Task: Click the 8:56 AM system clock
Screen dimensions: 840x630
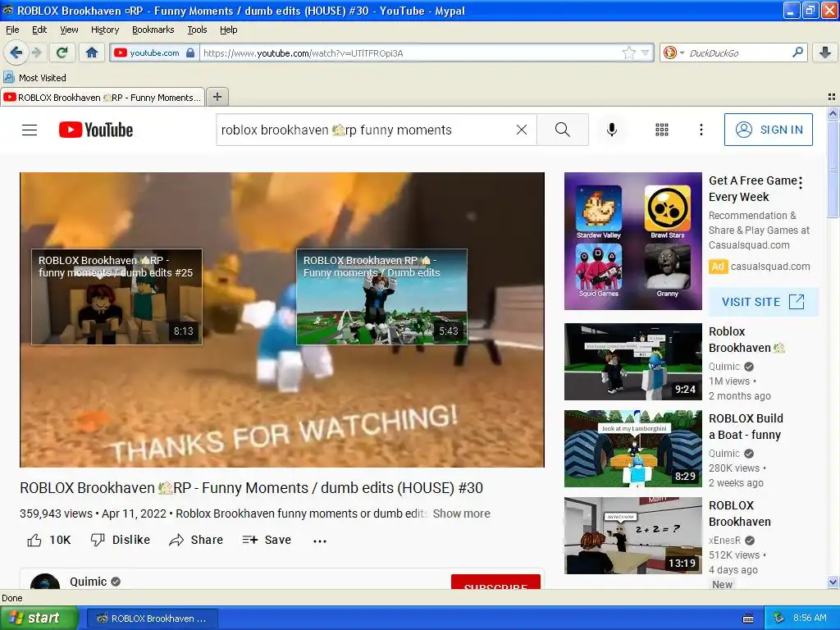Action: (x=810, y=618)
